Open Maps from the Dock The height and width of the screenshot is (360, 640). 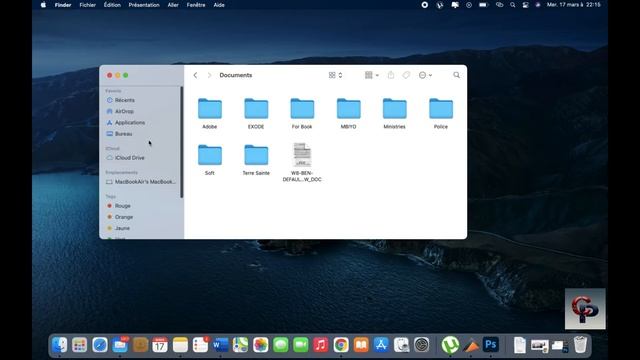[240, 345]
